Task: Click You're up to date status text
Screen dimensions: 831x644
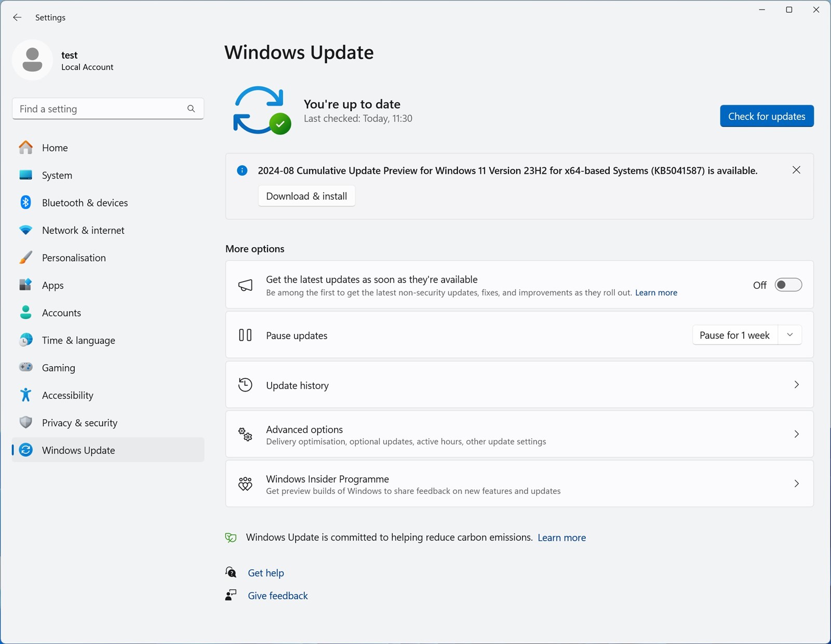Action: (x=352, y=104)
